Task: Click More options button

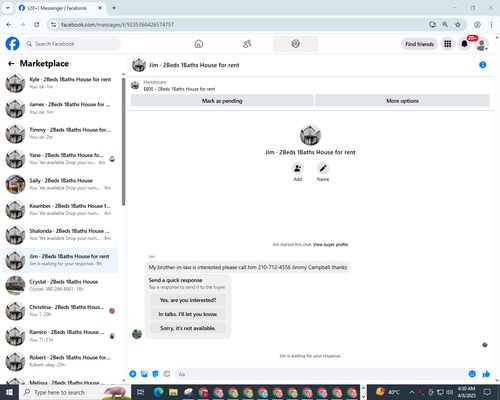Action: 402,101
